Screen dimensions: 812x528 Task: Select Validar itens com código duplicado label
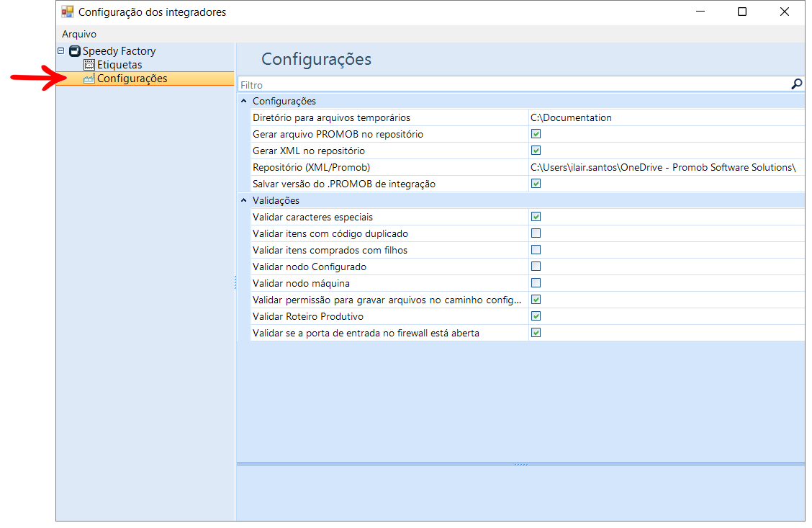click(330, 233)
